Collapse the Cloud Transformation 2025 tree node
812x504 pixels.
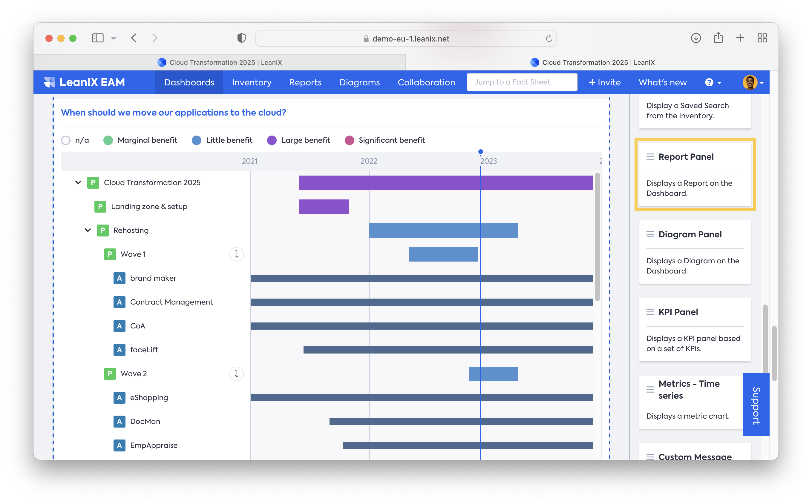click(x=78, y=183)
